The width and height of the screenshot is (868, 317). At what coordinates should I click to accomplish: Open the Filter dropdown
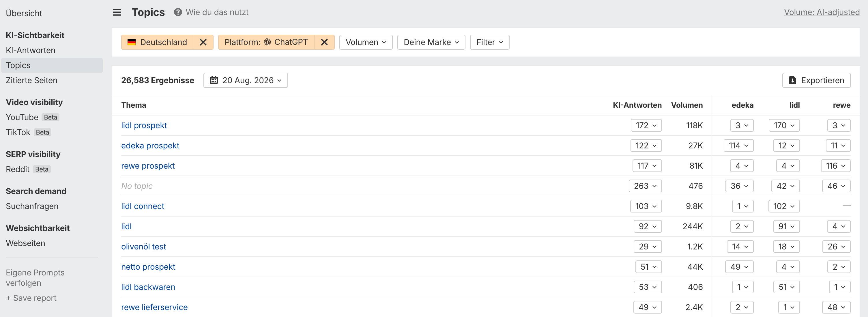(489, 42)
